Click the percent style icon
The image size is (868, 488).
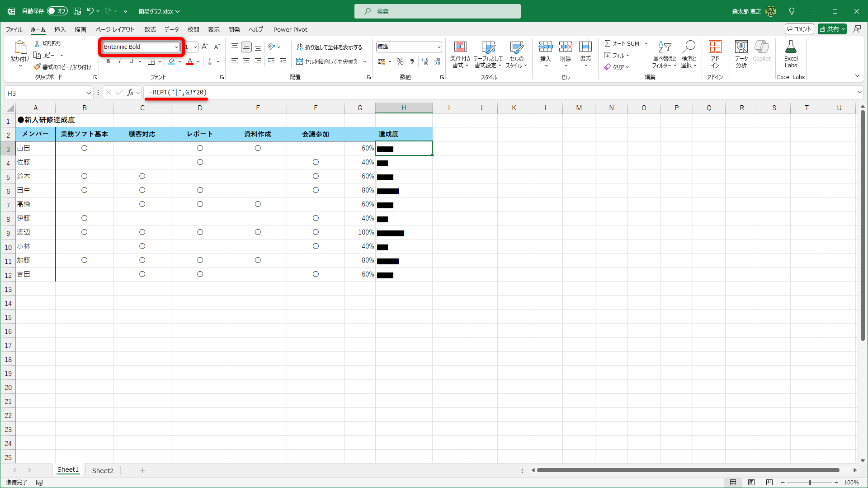[x=400, y=61]
